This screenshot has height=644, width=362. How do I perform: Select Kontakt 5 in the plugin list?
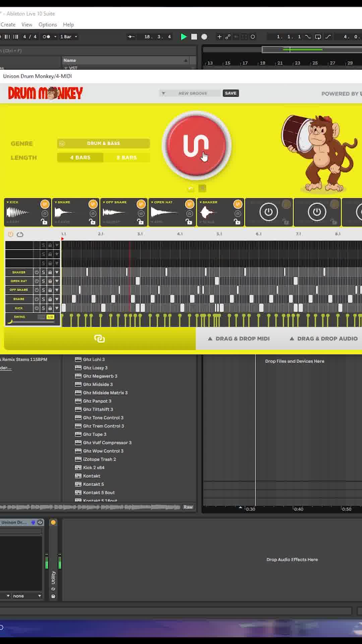pyautogui.click(x=94, y=484)
